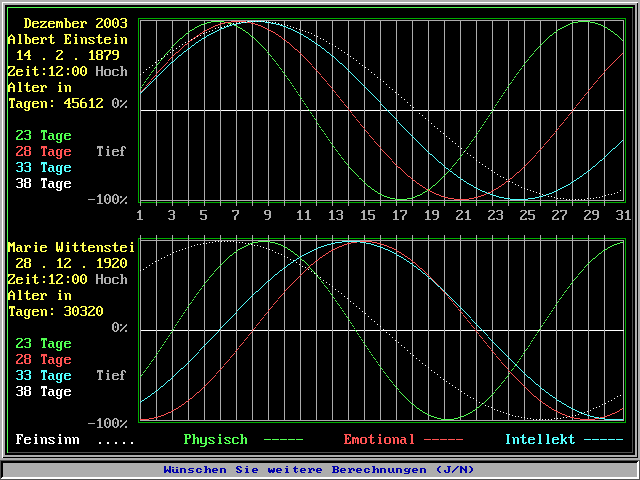Click the age value 30320
This screenshot has width=640, height=480.
click(84, 311)
